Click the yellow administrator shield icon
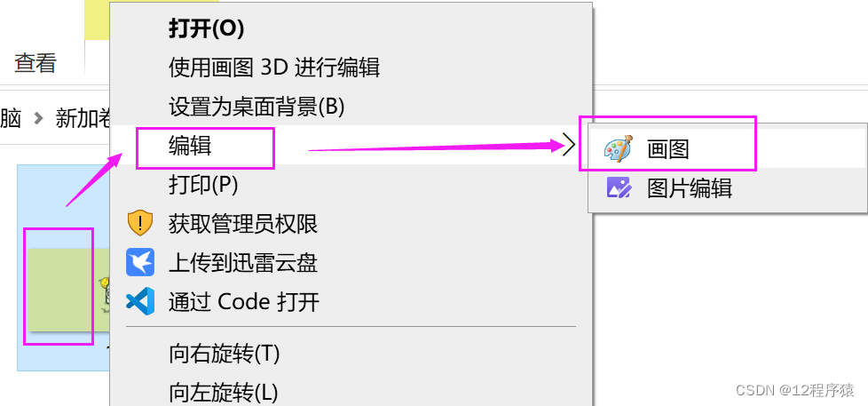This screenshot has height=406, width=868. coord(140,223)
